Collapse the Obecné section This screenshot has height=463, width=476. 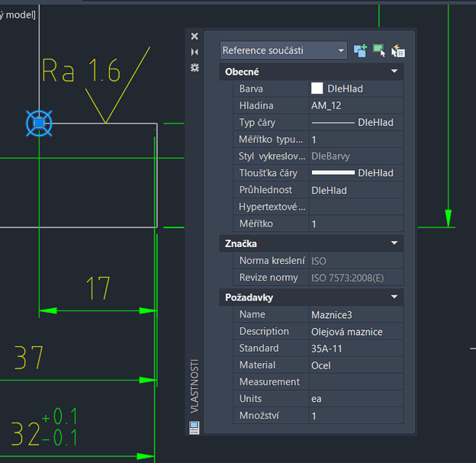click(394, 72)
